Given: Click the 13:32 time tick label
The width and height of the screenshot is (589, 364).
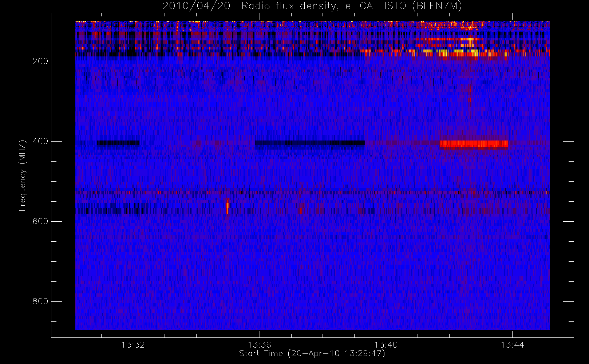Looking at the screenshot, I should 133,345.
